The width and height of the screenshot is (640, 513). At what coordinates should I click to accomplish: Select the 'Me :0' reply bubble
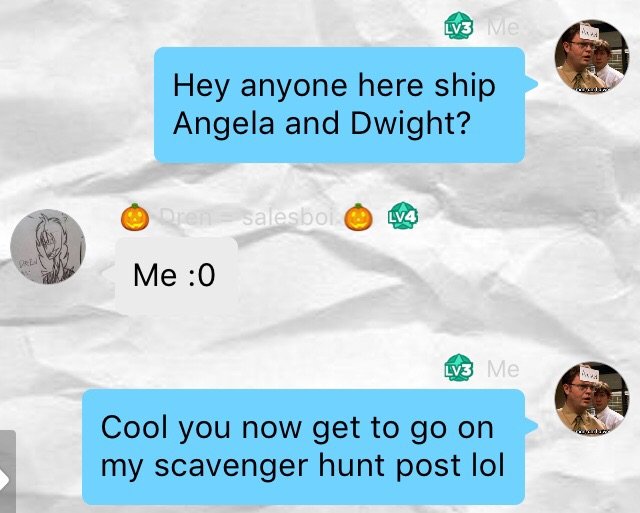[x=177, y=276]
